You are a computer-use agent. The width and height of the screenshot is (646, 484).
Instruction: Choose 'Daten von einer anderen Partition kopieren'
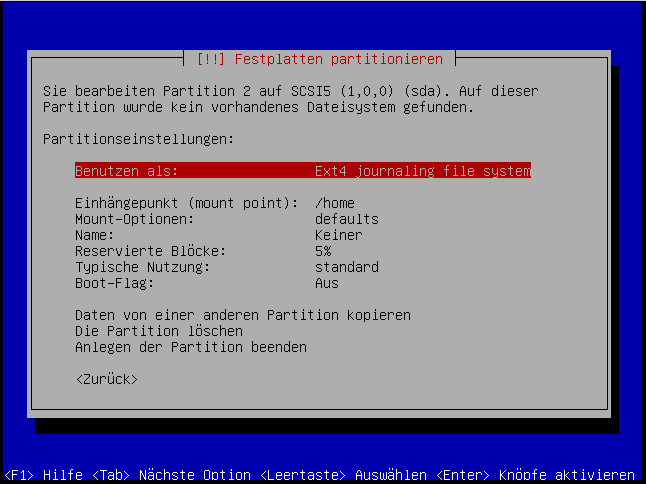(242, 315)
